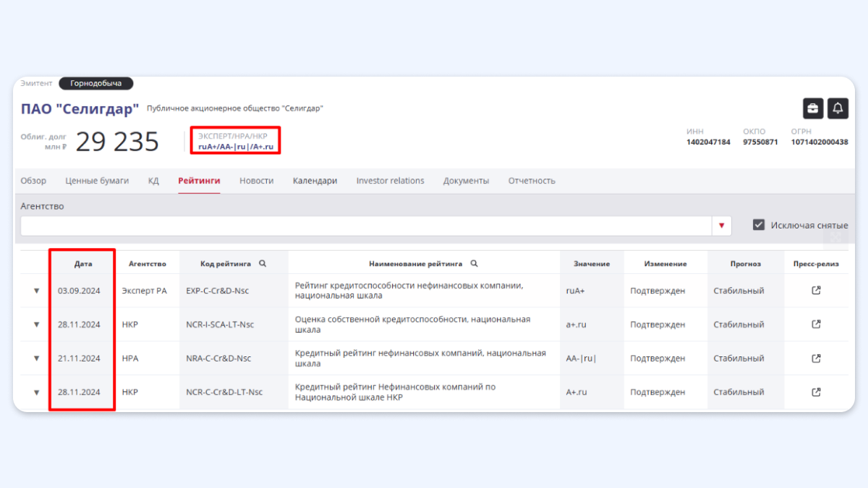Click the НРА agency cell
This screenshot has height=488, width=868.
coord(130,358)
